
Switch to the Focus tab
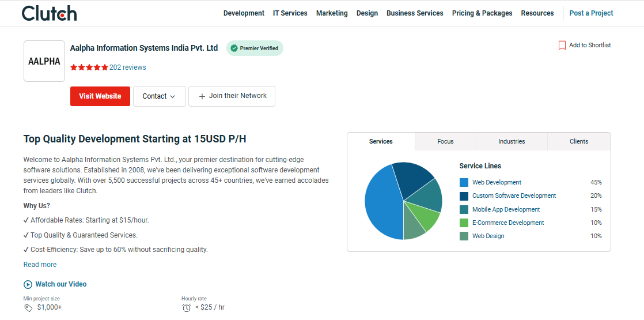(x=445, y=141)
